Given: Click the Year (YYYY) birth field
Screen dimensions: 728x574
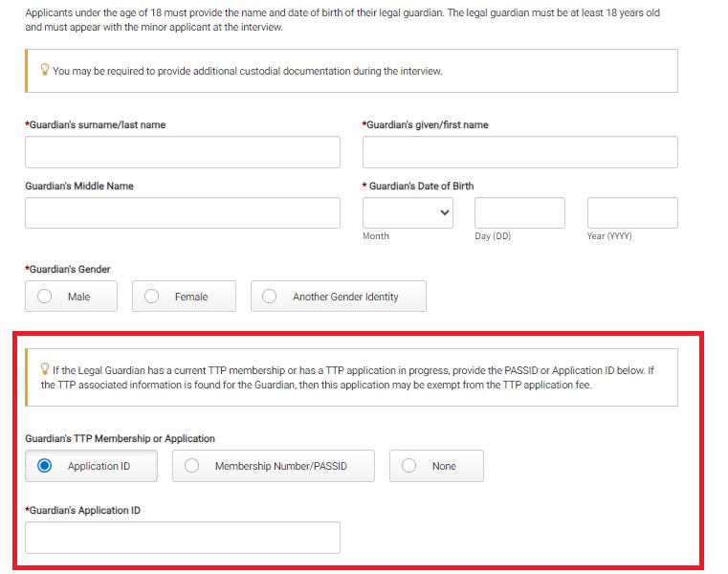Looking at the screenshot, I should click(x=632, y=212).
